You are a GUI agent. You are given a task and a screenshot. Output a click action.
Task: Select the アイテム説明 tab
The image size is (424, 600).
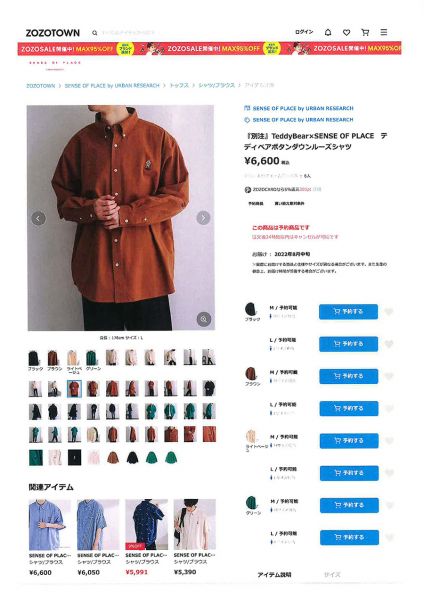(274, 574)
